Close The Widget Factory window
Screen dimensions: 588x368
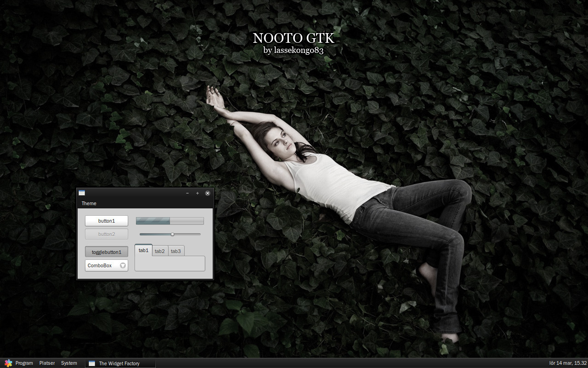point(208,193)
